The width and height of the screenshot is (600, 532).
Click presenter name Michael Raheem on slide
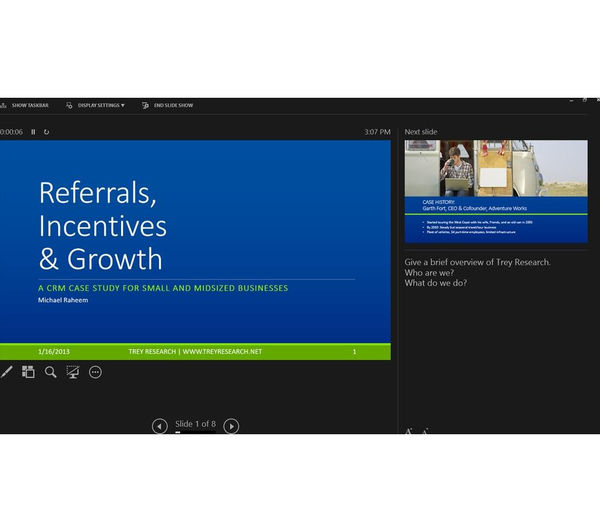[63, 300]
